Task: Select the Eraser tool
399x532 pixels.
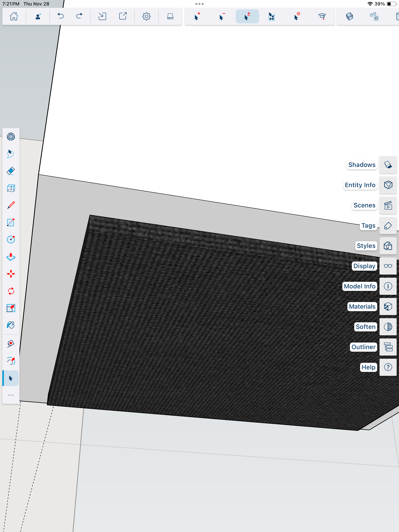Action: pyautogui.click(x=11, y=171)
